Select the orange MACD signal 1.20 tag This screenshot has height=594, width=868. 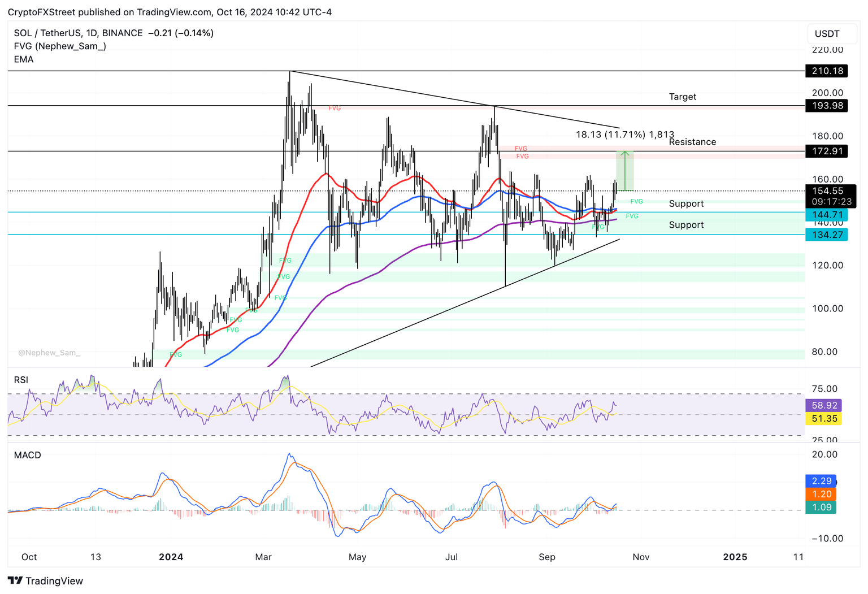(821, 494)
